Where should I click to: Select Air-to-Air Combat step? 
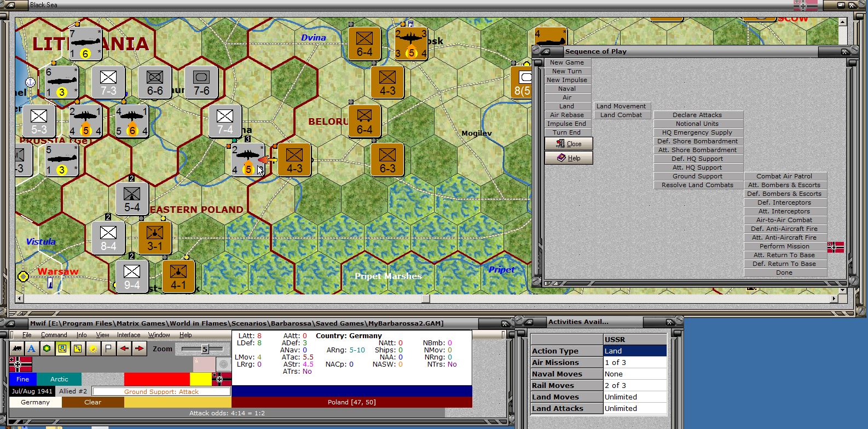point(784,220)
